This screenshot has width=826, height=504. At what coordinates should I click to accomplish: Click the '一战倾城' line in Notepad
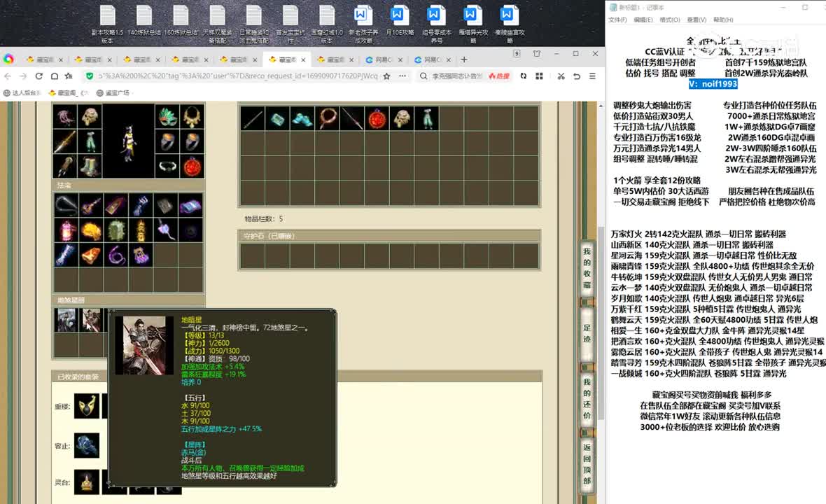pos(698,373)
